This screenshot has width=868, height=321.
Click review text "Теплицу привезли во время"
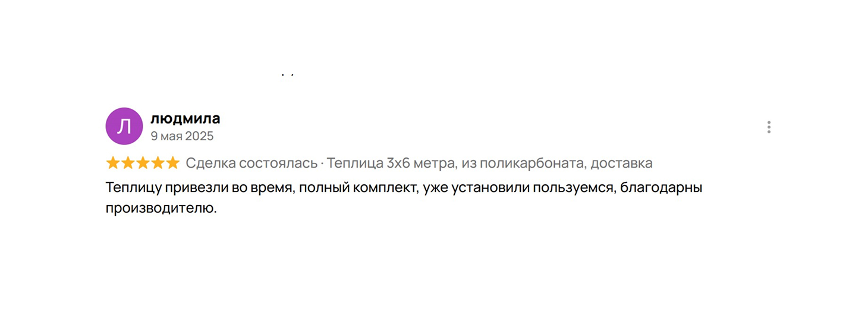click(x=199, y=188)
